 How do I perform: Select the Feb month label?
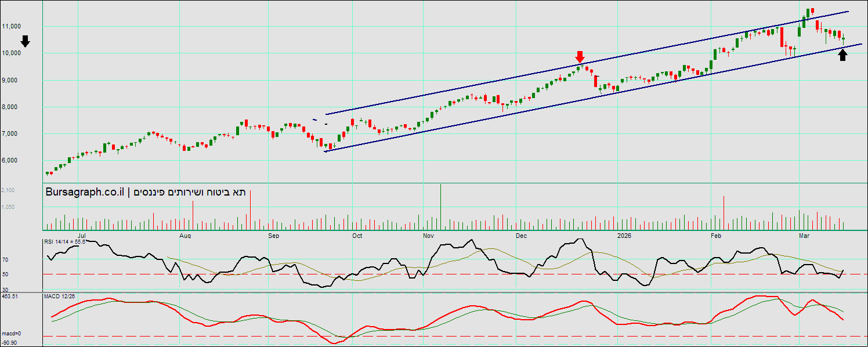[x=715, y=236]
